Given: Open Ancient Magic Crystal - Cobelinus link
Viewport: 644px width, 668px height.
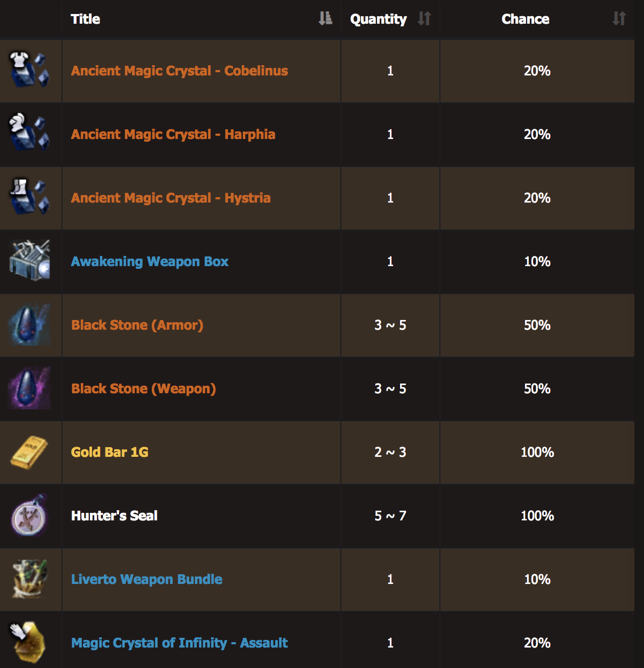Looking at the screenshot, I should (179, 71).
